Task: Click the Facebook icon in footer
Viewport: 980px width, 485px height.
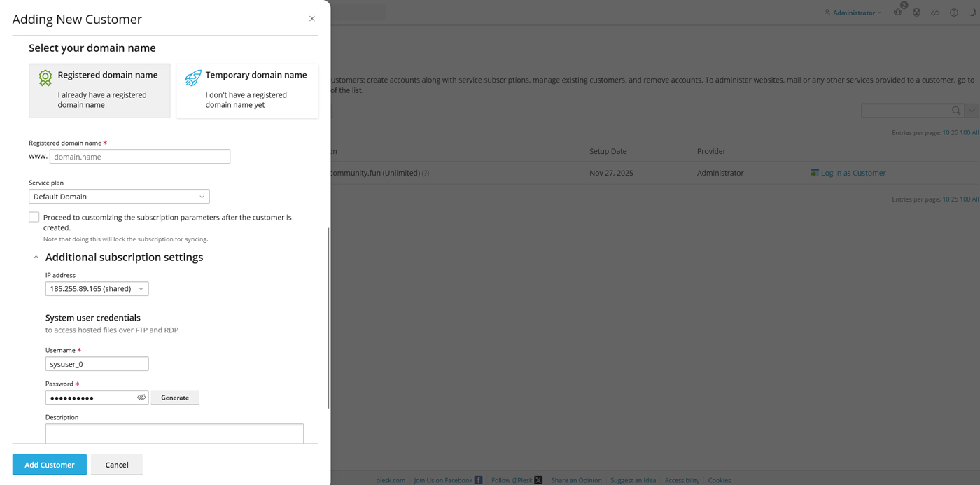Action: pyautogui.click(x=479, y=480)
